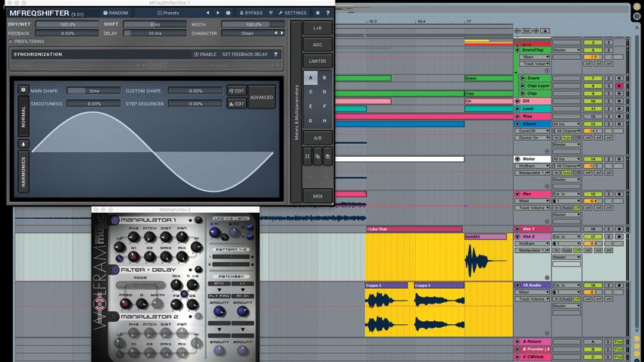Open the ADVANCED shape settings
The height and width of the screenshot is (362, 644).
[x=261, y=97]
